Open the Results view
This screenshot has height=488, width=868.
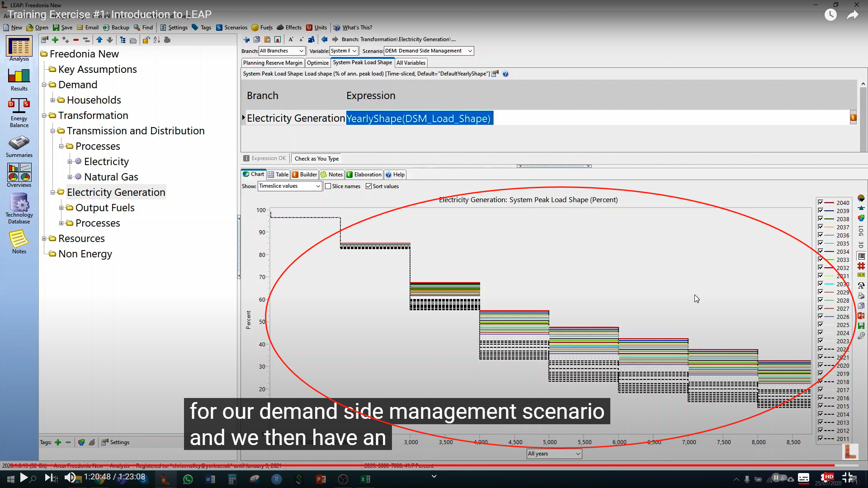(19, 80)
